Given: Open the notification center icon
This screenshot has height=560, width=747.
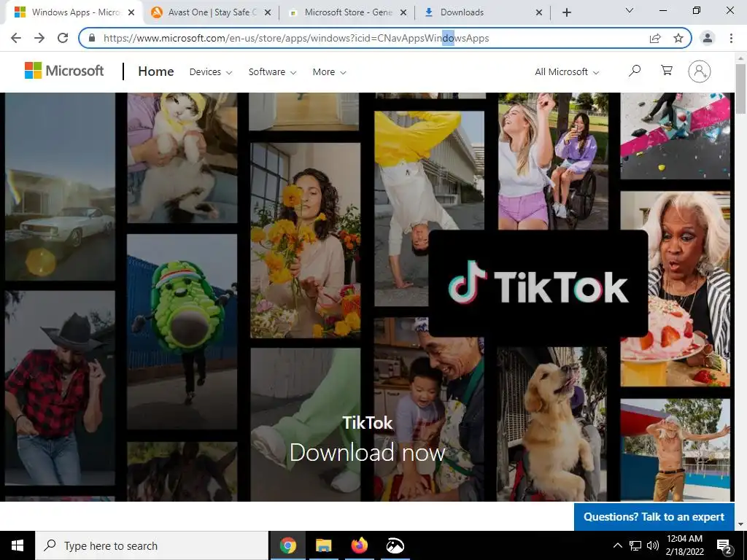Looking at the screenshot, I should 724,546.
